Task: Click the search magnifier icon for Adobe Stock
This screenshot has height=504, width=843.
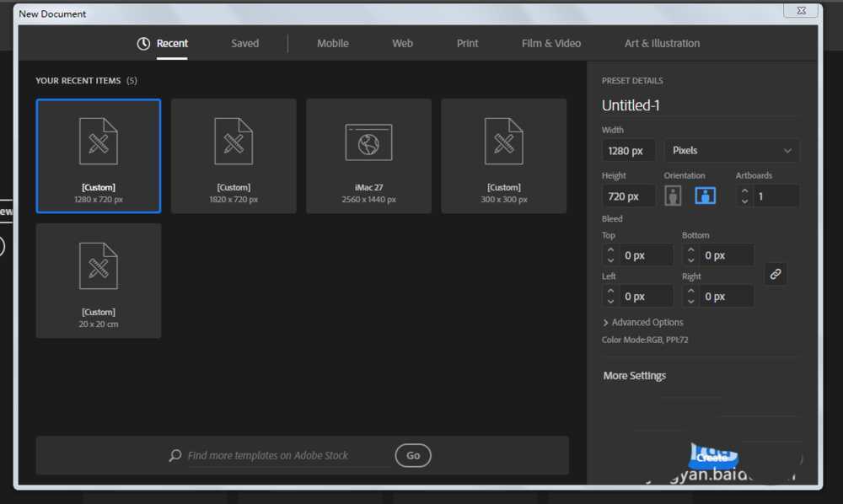Action: (x=175, y=455)
